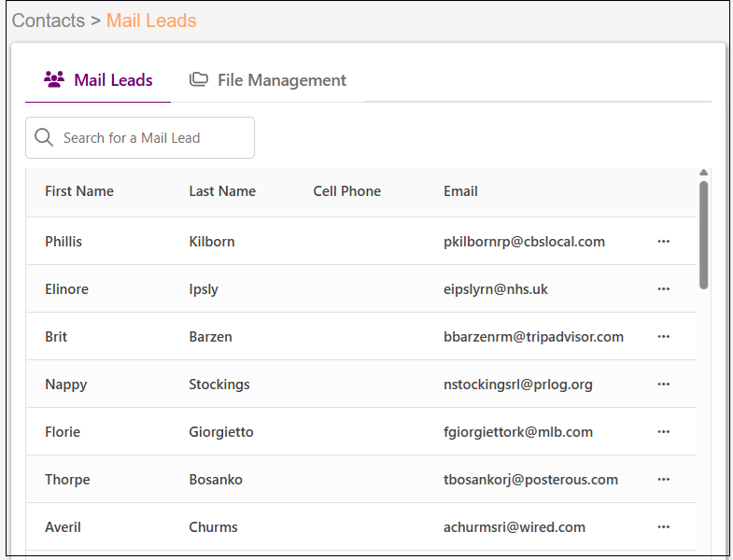Click email tbosankorj@posterous.com
This screenshot has height=560, width=733.
click(530, 480)
